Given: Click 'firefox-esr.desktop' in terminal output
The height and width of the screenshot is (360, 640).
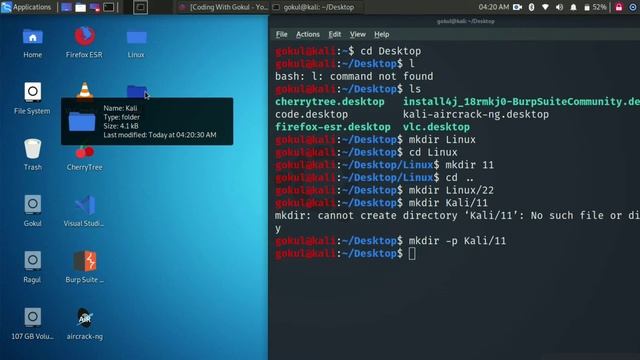Looking at the screenshot, I should (x=333, y=127).
